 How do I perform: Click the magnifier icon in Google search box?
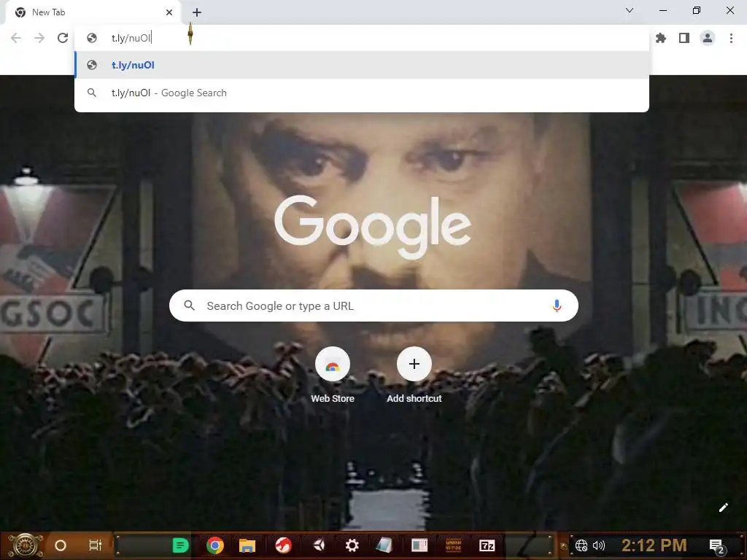pyautogui.click(x=189, y=306)
